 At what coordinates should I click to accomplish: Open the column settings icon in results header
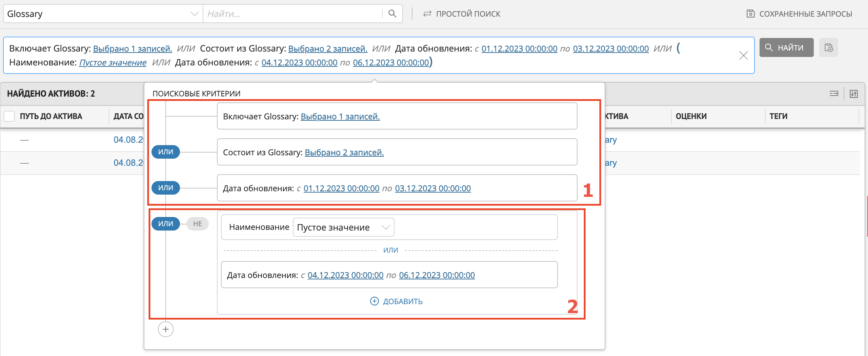(x=853, y=94)
